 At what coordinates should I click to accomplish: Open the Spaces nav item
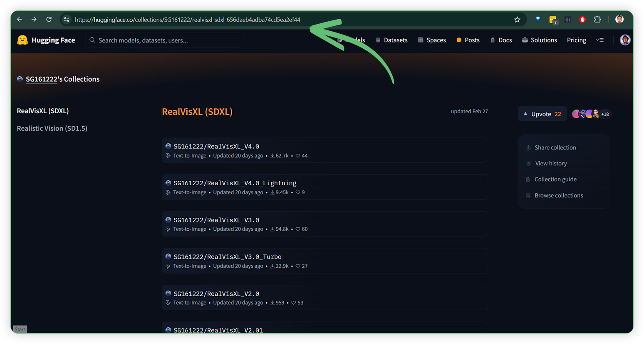coord(432,40)
